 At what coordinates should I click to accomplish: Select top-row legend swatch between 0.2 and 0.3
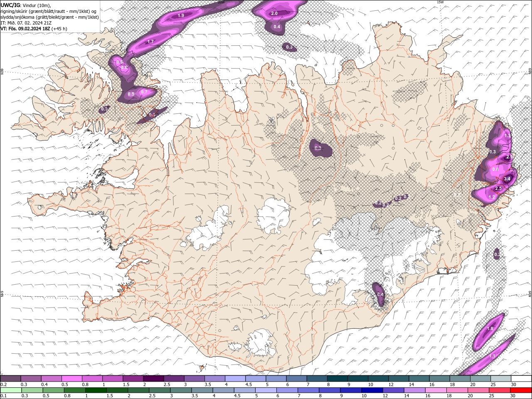[x=10, y=379]
